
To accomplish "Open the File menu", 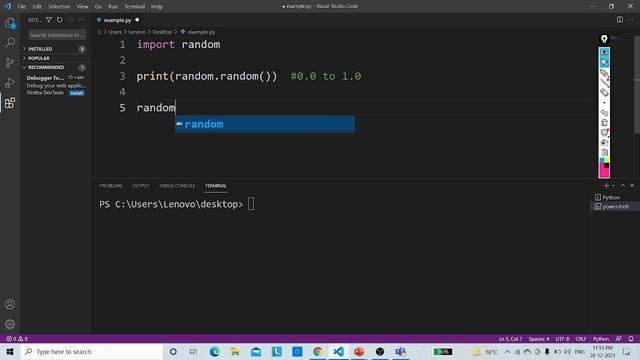I will [22, 7].
